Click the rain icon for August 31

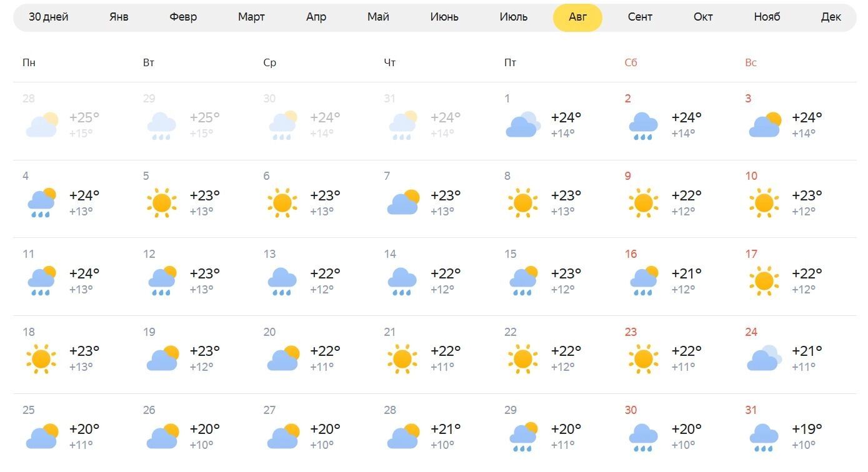(x=764, y=437)
